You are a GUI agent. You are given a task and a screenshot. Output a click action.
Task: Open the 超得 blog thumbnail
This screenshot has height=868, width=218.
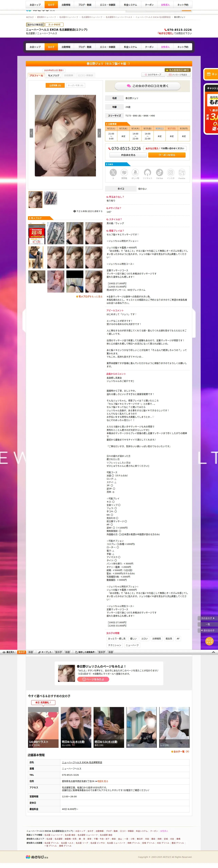point(37,233)
